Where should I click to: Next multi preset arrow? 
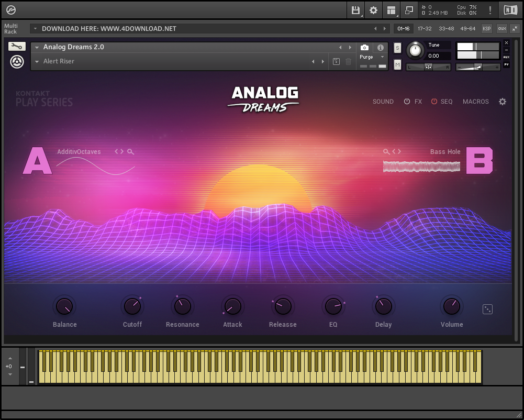[385, 29]
